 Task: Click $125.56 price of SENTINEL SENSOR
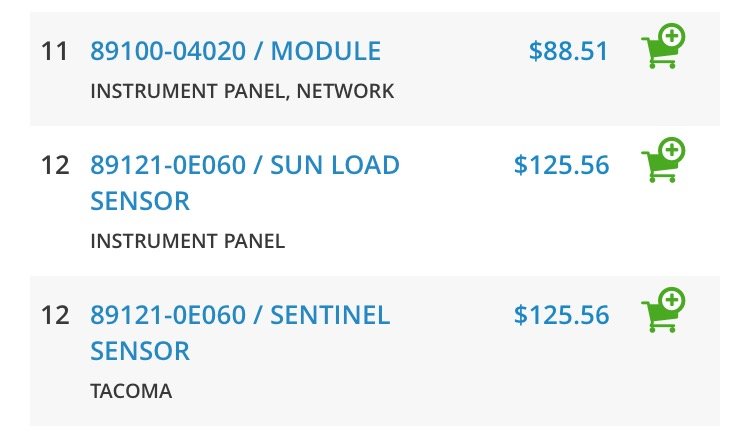click(562, 315)
